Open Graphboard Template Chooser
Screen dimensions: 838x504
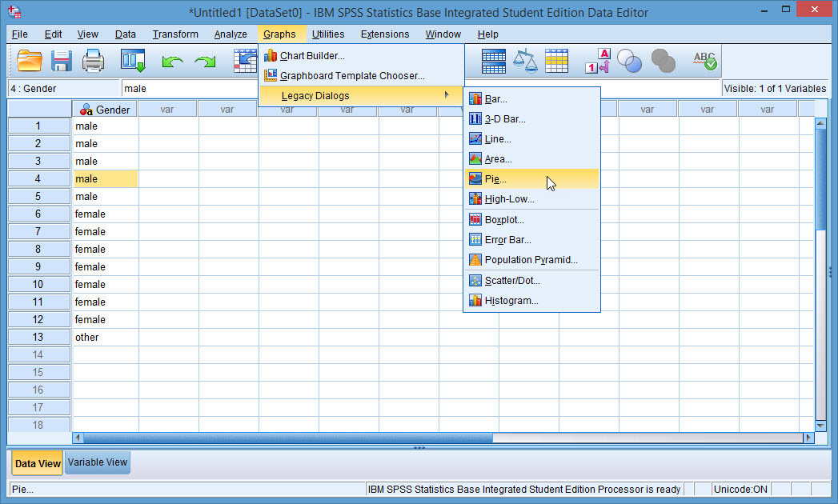click(361, 76)
